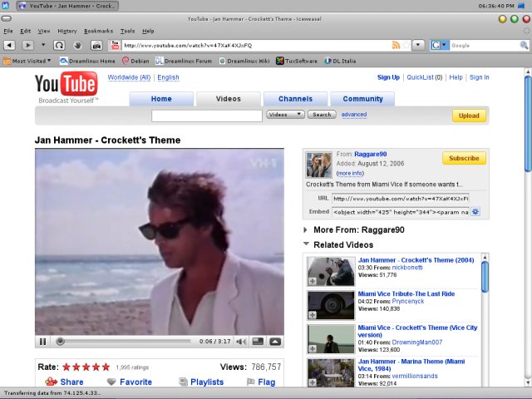Viewport: 532px width, 399px height.
Task: Click the browser home icon
Action: pos(96,45)
